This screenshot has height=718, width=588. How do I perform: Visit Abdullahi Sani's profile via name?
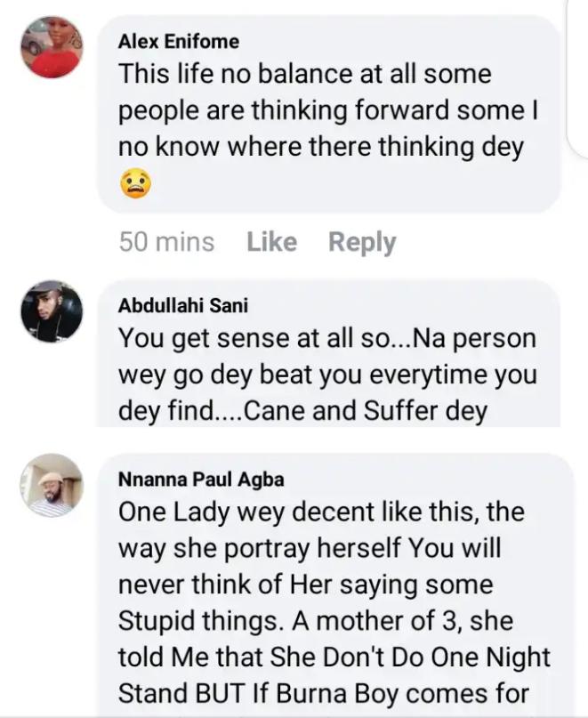point(183,305)
